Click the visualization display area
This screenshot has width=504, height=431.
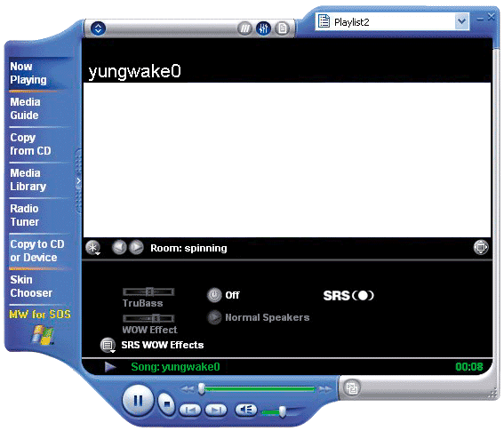pyautogui.click(x=287, y=160)
